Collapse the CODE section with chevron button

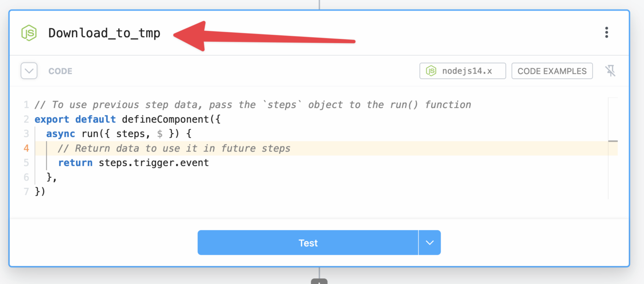29,71
